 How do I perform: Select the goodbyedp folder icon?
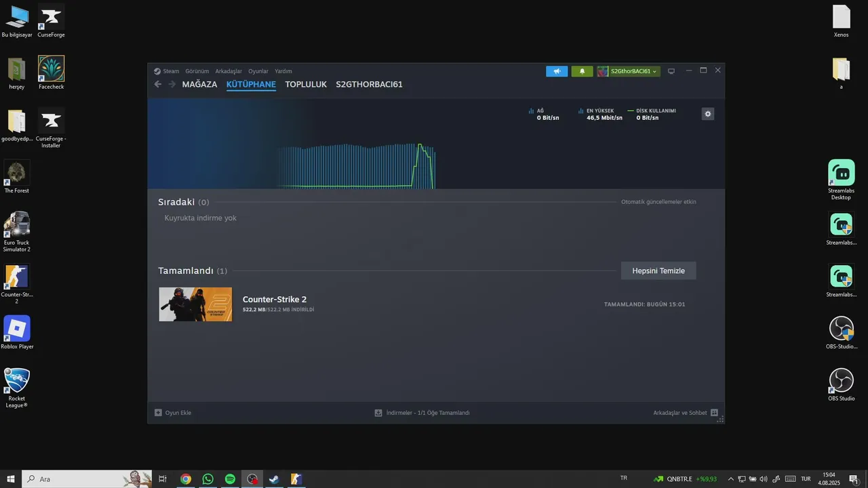click(17, 125)
